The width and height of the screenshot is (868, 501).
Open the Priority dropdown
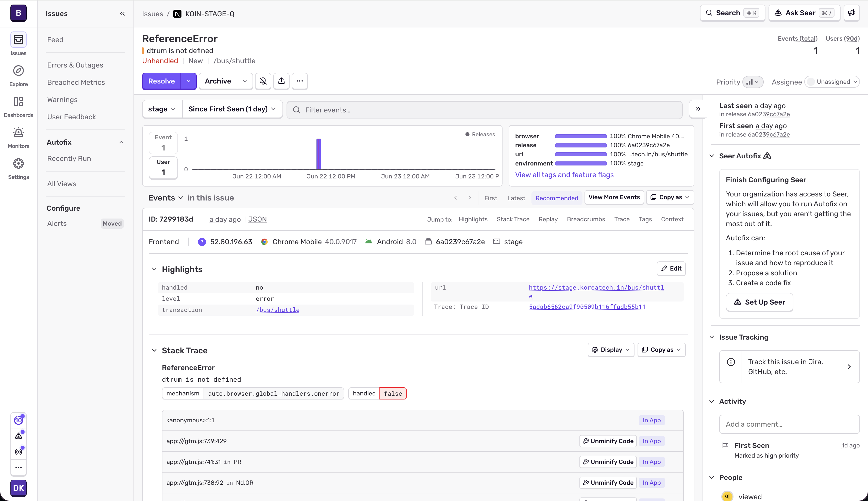[753, 82]
